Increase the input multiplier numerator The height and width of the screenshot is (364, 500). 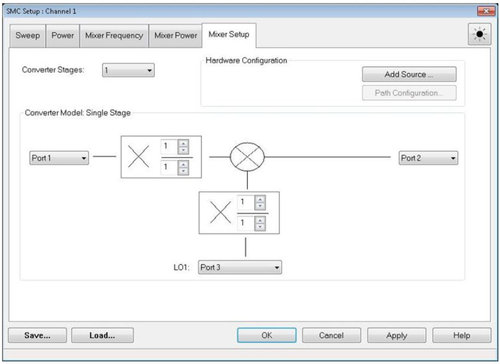(x=183, y=143)
